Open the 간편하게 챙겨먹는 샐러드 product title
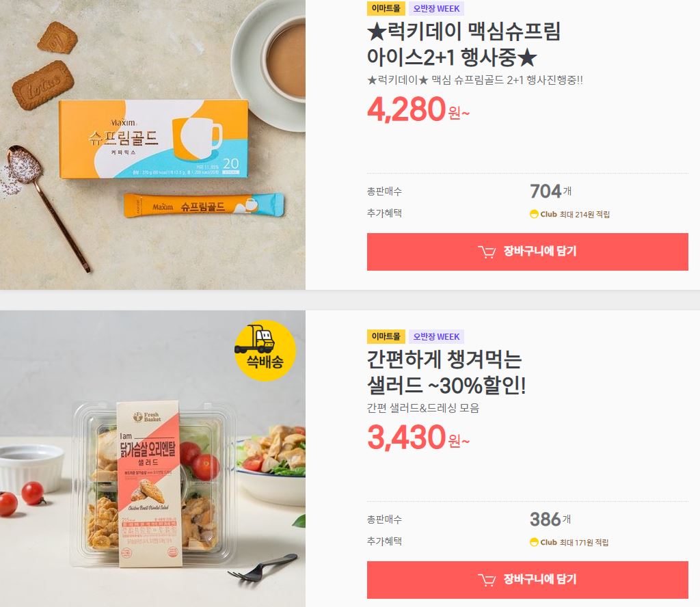700x607 pixels. 446,373
